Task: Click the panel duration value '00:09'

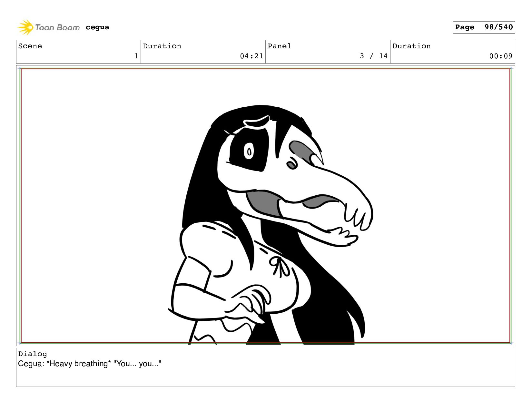Action: 501,56
